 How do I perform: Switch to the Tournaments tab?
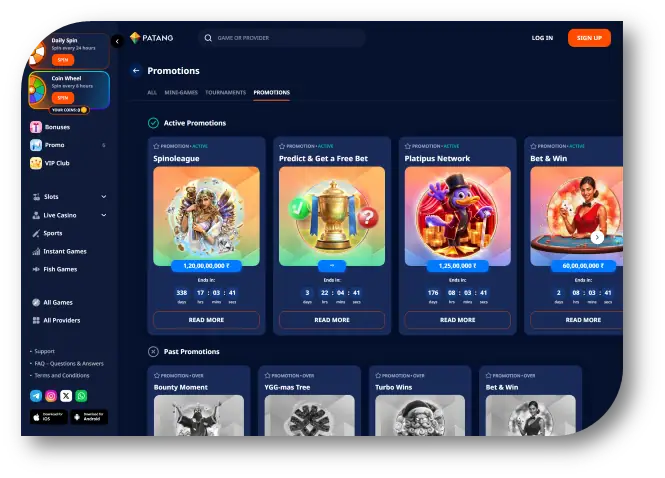click(225, 92)
